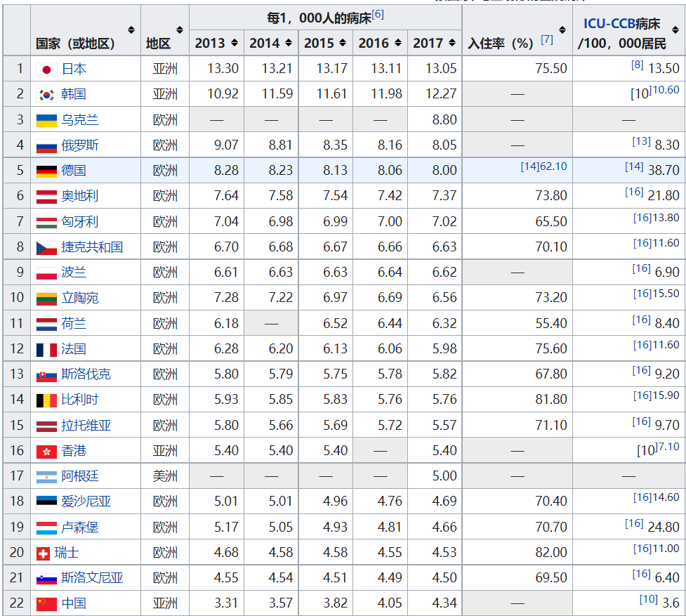
Task: Click the Slovakia flag icon
Action: 46,375
